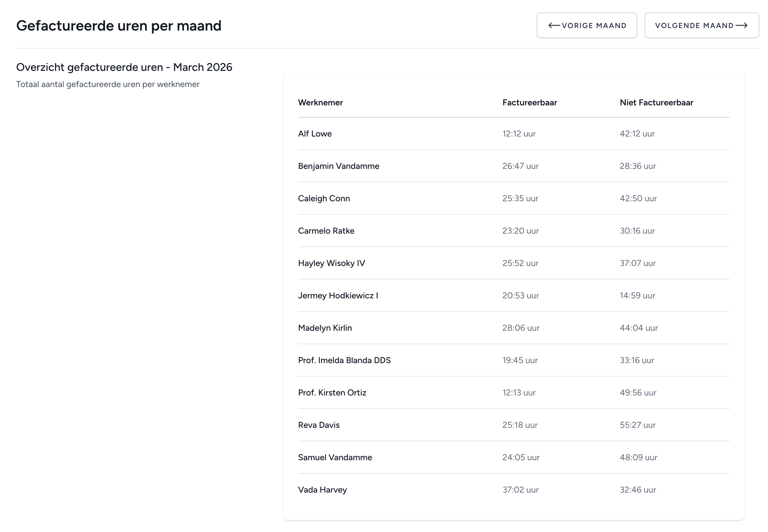
Task: Select employee name Madelyn Kirlin
Action: pos(325,328)
